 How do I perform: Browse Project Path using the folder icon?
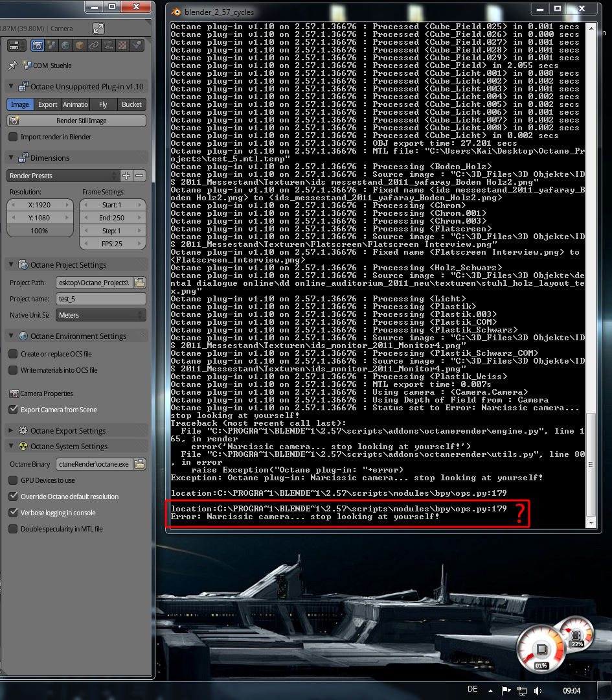point(140,283)
